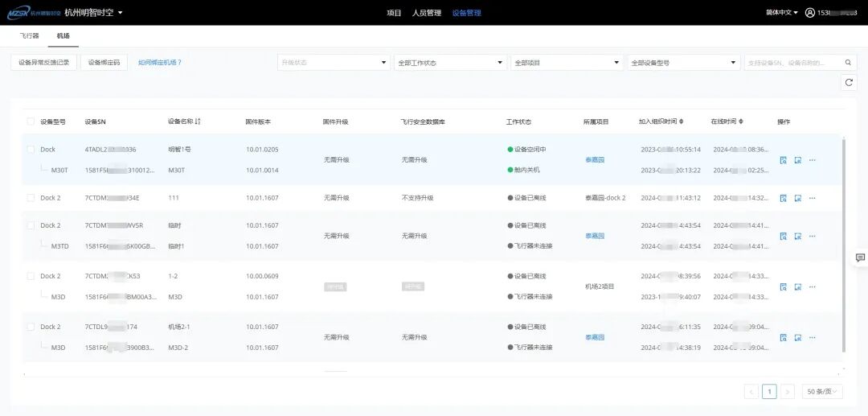Image resolution: width=868 pixels, height=416 pixels.
Task: Open the 杭州明智时空 organization switcher dropdown
Action: tap(93, 12)
